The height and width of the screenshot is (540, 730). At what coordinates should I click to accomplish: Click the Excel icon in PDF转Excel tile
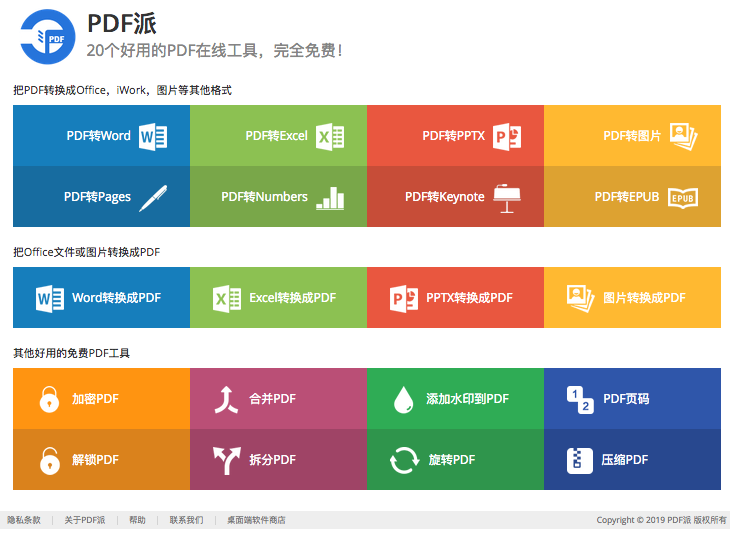[x=330, y=136]
